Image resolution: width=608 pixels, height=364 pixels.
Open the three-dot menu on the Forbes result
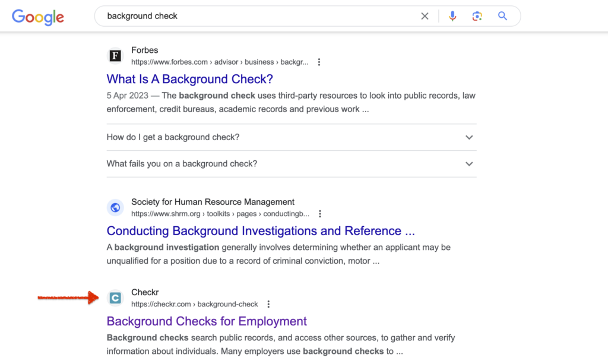[319, 61]
